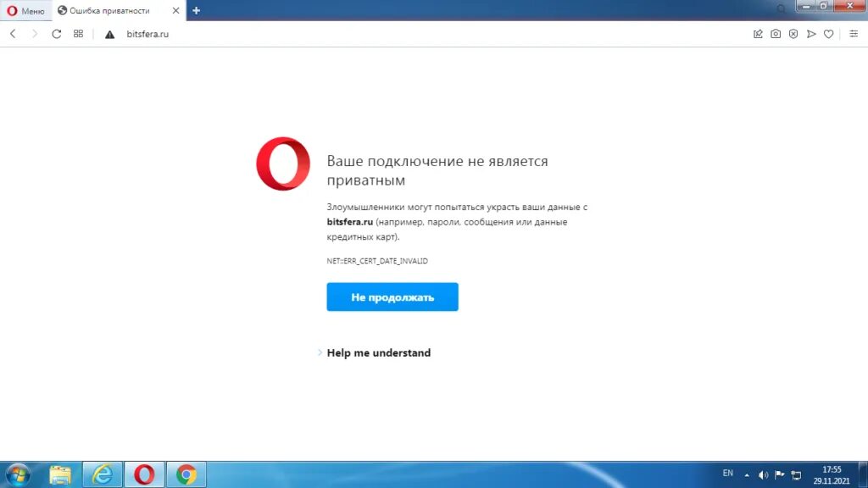The image size is (868, 488).
Task: Close the Ошибка приватности tab
Action: (175, 10)
